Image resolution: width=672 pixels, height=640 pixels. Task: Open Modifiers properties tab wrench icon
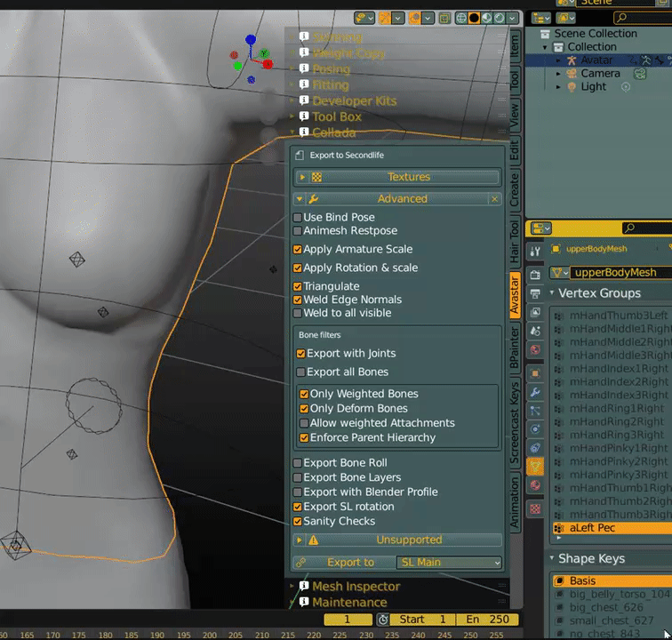point(535,392)
